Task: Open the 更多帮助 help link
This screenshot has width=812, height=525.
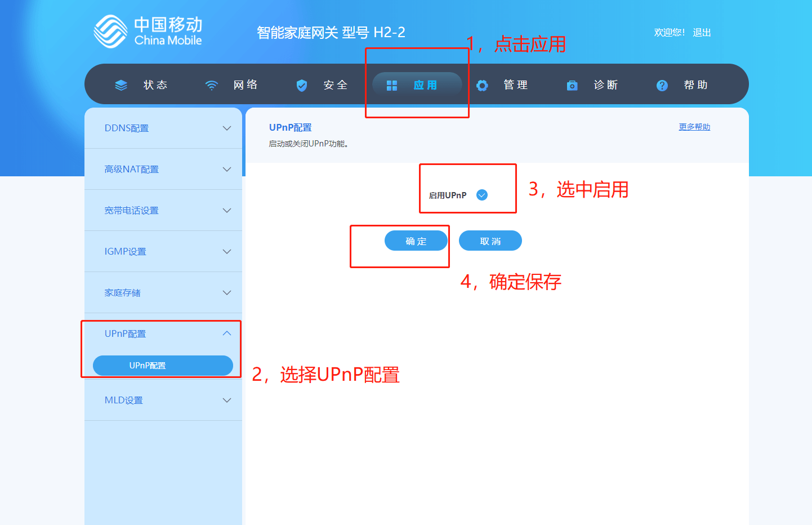Action: pos(694,127)
